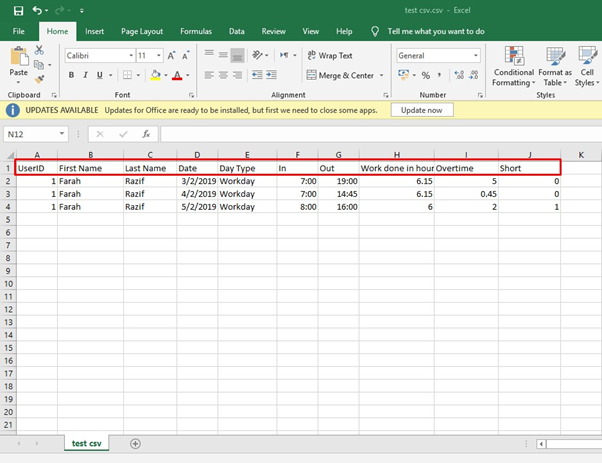Viewport: 602px width, 463px height.
Task: Toggle Wrap Text
Action: [328, 56]
